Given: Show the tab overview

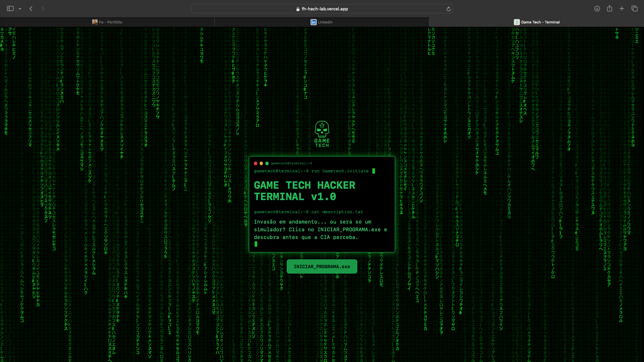Looking at the screenshot, I should point(634,9).
